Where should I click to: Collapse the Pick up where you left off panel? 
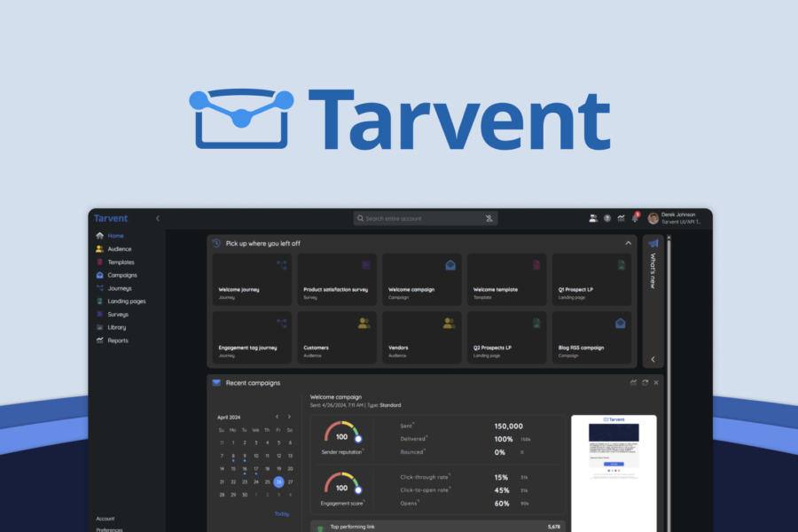click(x=628, y=243)
